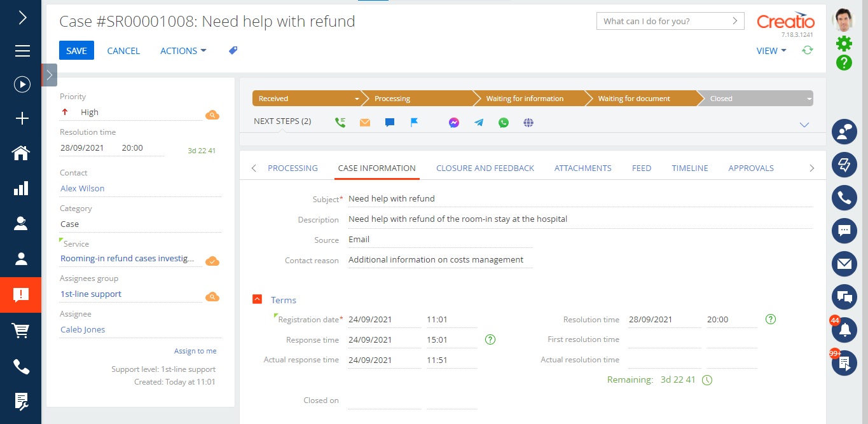Open the Dashboards chart icon in sidebar
The width and height of the screenshot is (868, 424).
tap(21, 188)
